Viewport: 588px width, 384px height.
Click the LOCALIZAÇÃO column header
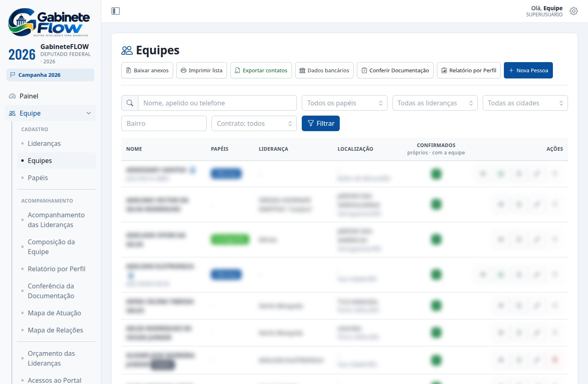pyautogui.click(x=355, y=149)
